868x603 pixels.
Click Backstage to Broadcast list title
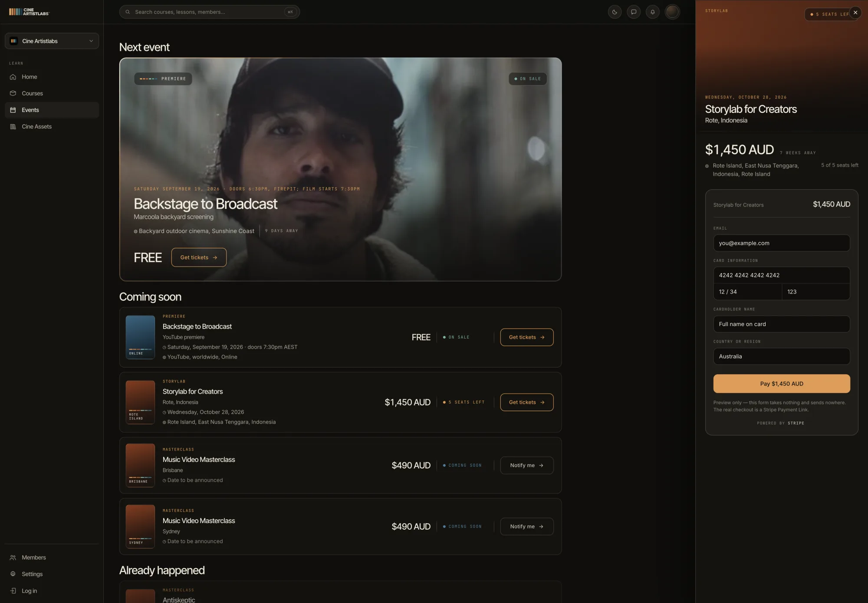click(197, 326)
